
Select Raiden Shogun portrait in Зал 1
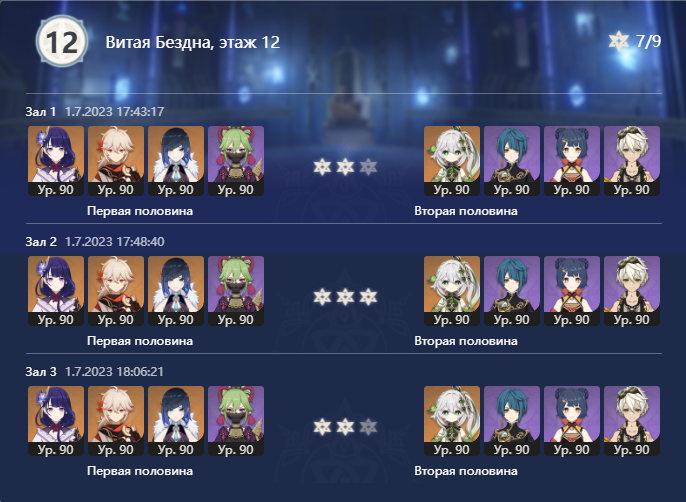56,161
